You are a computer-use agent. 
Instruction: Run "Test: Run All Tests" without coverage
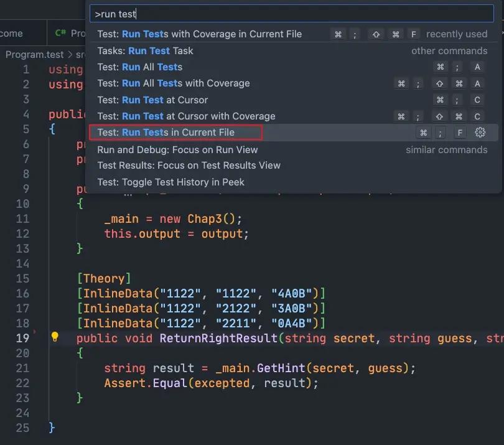[140, 67]
